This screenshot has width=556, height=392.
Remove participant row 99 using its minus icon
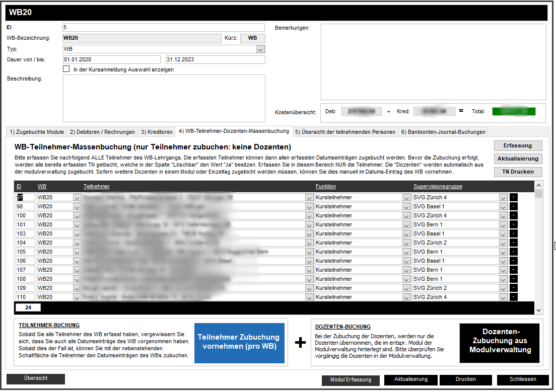click(x=514, y=206)
